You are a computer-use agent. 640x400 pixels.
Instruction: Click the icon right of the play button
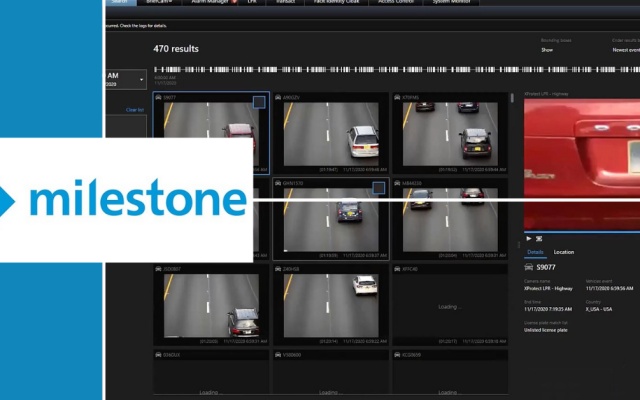(x=539, y=238)
